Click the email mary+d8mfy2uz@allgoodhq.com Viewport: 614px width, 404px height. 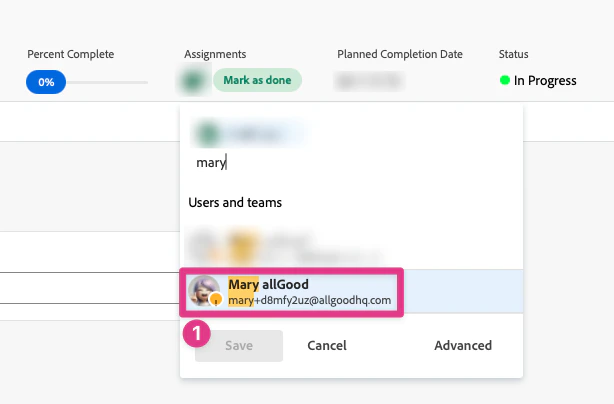click(309, 300)
